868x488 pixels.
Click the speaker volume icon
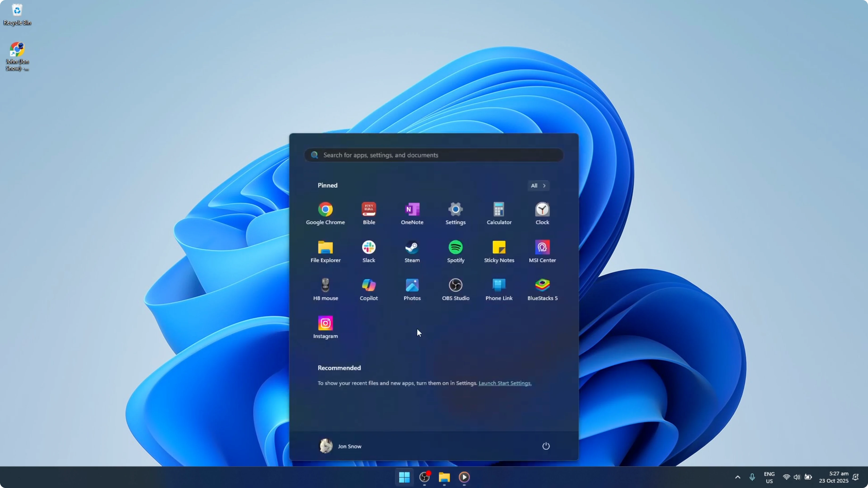(797, 477)
